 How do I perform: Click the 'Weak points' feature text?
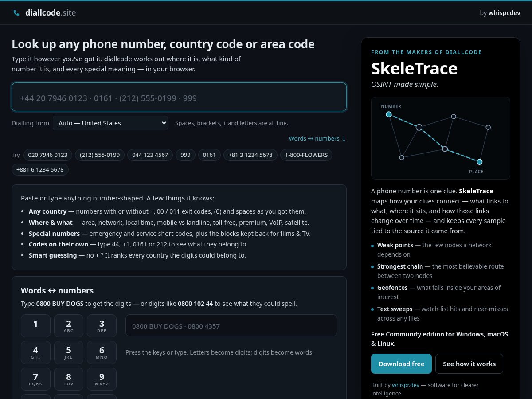pos(395,245)
